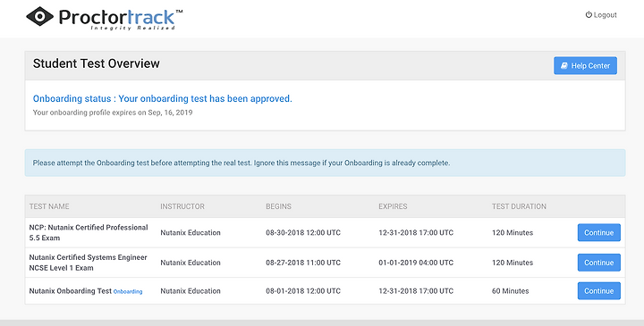Click 'Nutanix Education' in the Onboarding Test row

(191, 291)
